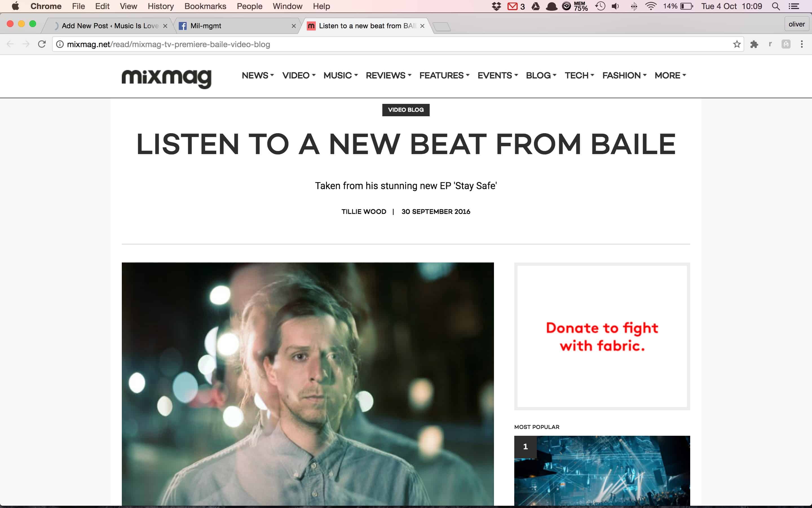Image resolution: width=812 pixels, height=508 pixels.
Task: View site information icon in address bar
Action: [60, 44]
